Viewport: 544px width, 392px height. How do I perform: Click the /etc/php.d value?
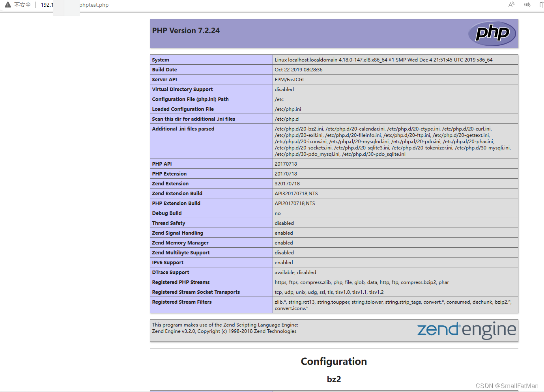coord(287,119)
